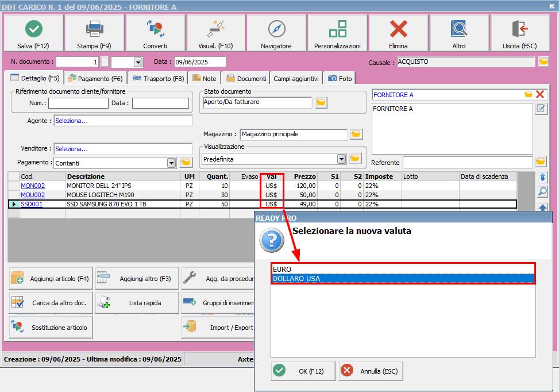
Task: Open folder icon beside Referente field
Action: [541, 162]
